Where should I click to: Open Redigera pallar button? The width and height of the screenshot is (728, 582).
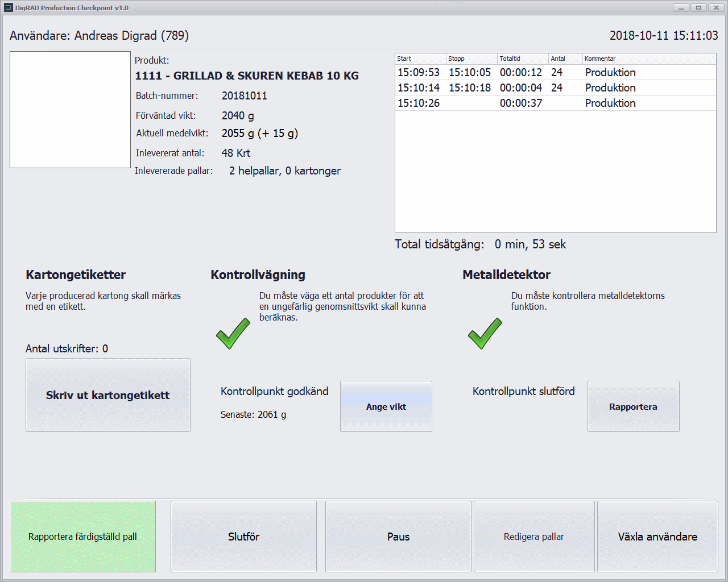[534, 537]
